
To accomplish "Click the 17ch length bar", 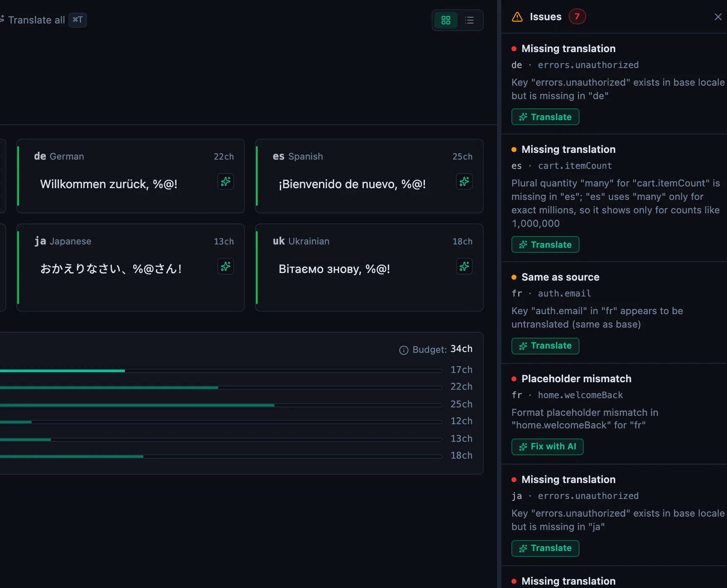I will tap(221, 371).
